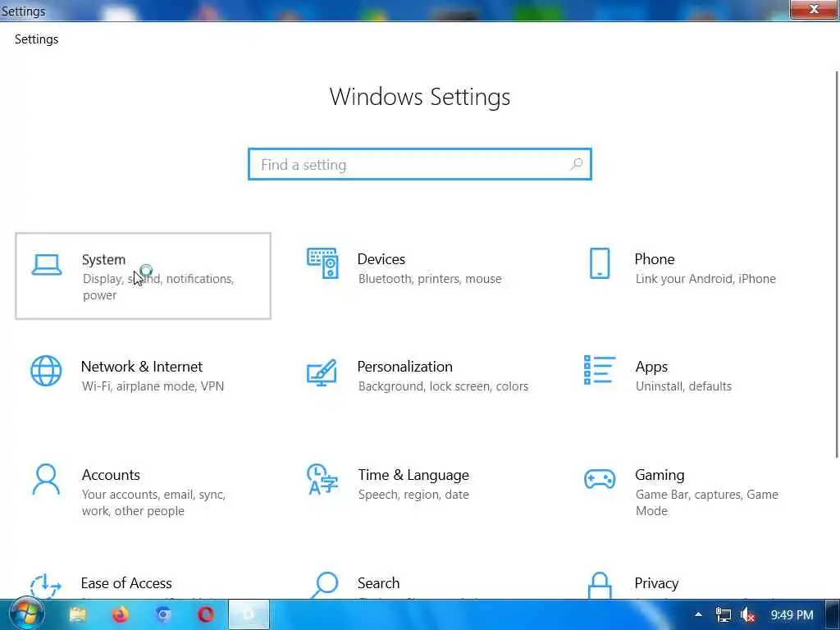The height and width of the screenshot is (630, 840).
Task: Open Apps settings label
Action: (651, 367)
